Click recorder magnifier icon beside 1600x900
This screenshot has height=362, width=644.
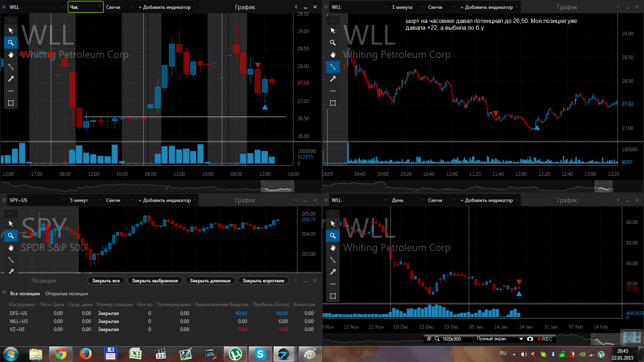[437, 339]
